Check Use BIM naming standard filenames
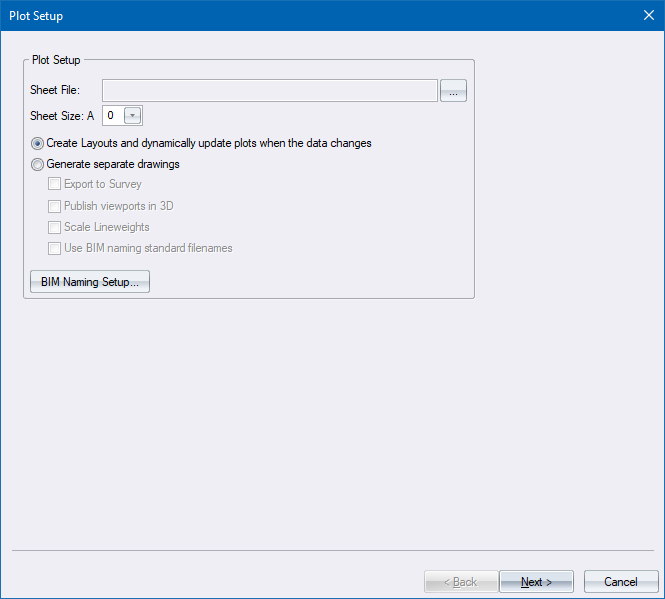 [x=55, y=248]
